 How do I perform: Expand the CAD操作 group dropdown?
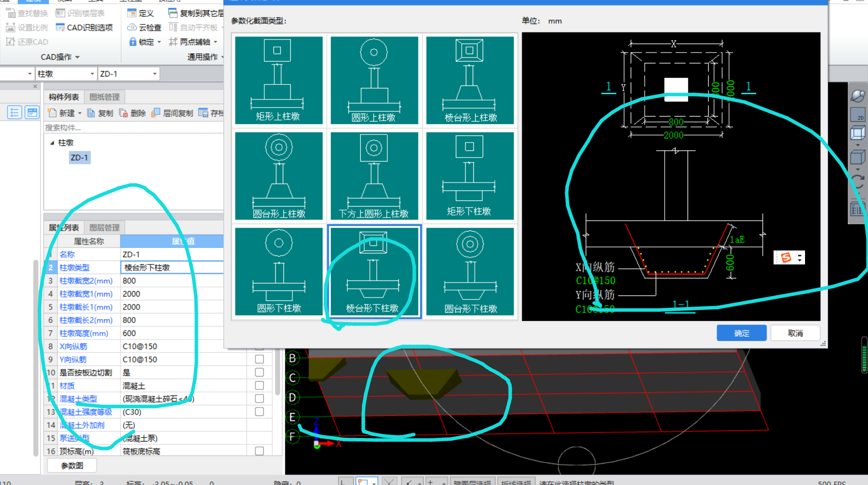(x=77, y=57)
